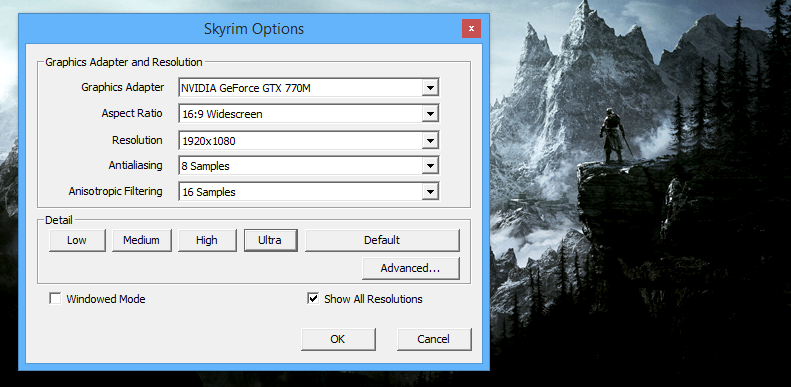Open the Advanced... settings
The width and height of the screenshot is (791, 387).
tap(411, 268)
